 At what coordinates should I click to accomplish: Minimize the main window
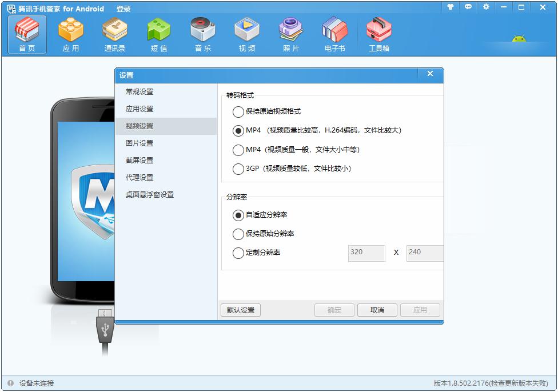(x=504, y=7)
